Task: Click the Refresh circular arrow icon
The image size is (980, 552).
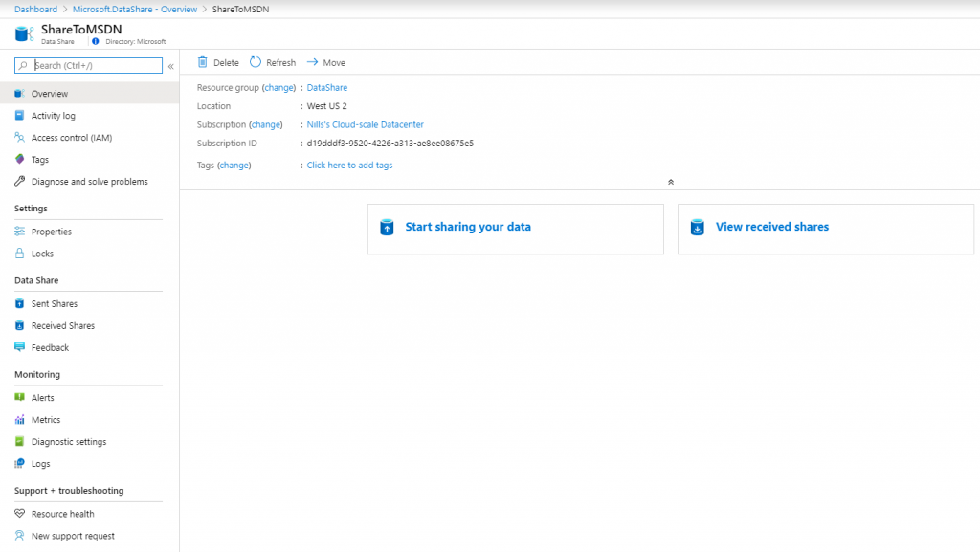Action: pyautogui.click(x=255, y=62)
